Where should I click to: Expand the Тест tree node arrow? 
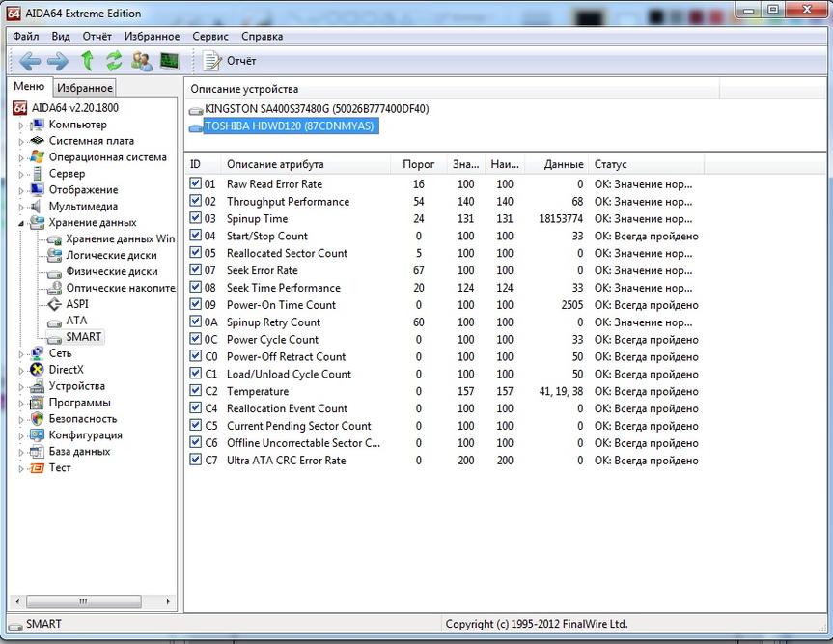(21, 469)
